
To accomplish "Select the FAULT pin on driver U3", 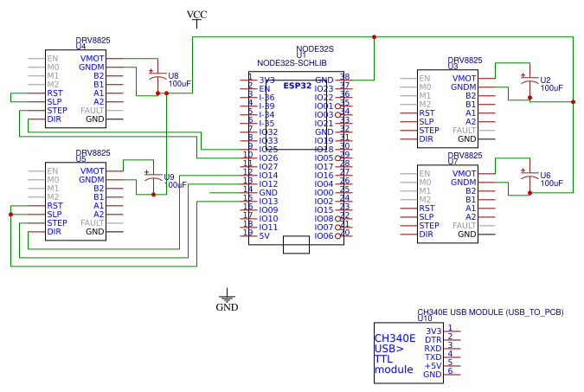I will click(x=464, y=131).
